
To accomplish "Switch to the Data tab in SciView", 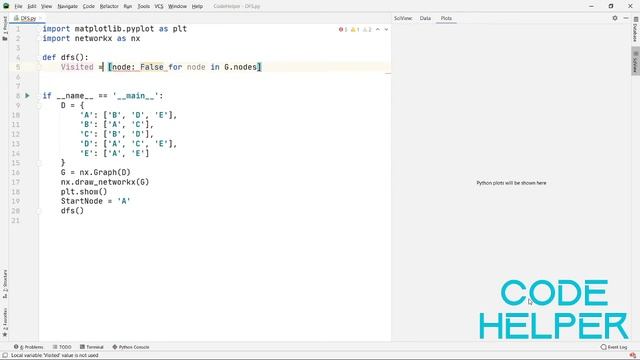I will pos(425,18).
